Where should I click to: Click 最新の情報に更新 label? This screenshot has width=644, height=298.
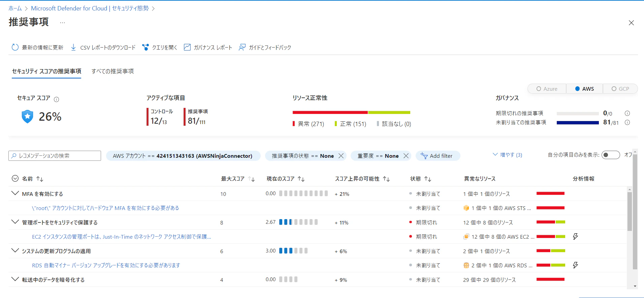coord(43,48)
